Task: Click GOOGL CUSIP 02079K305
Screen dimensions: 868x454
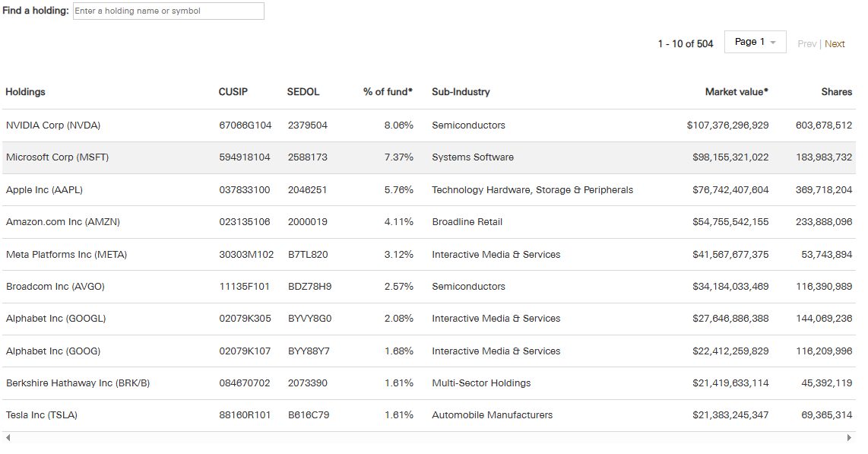Action: click(x=246, y=319)
